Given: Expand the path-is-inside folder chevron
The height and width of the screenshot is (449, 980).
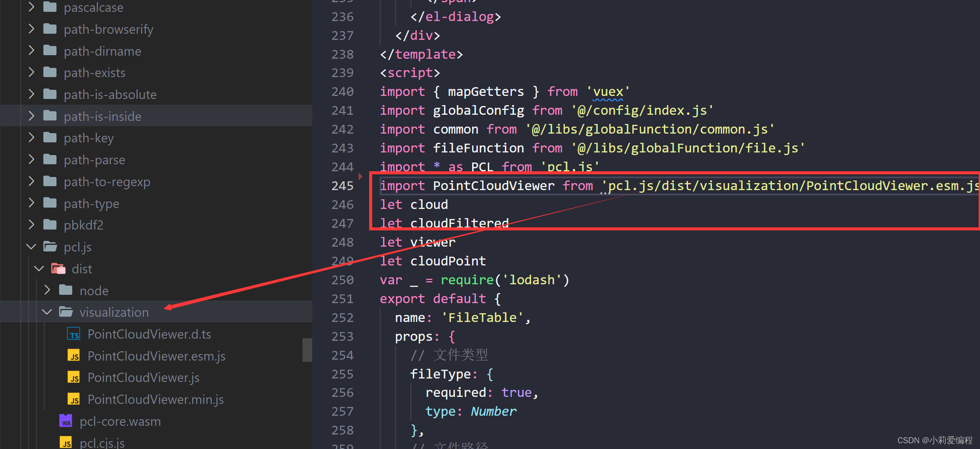Looking at the screenshot, I should [x=31, y=116].
